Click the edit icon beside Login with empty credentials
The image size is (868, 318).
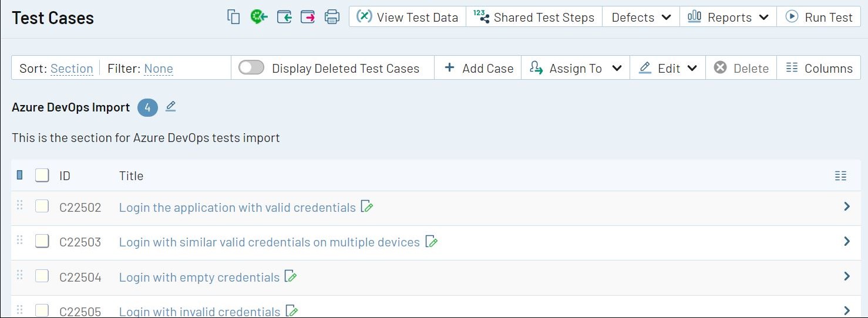click(x=290, y=276)
